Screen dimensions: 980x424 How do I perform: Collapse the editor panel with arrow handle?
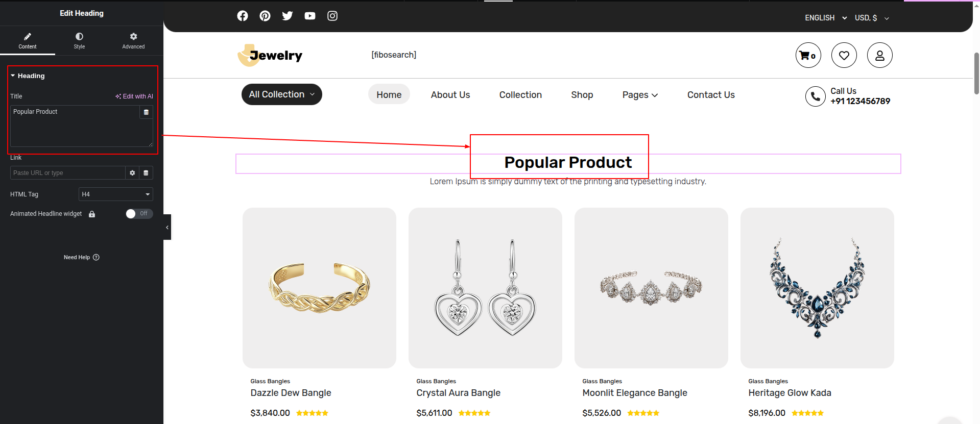167,227
